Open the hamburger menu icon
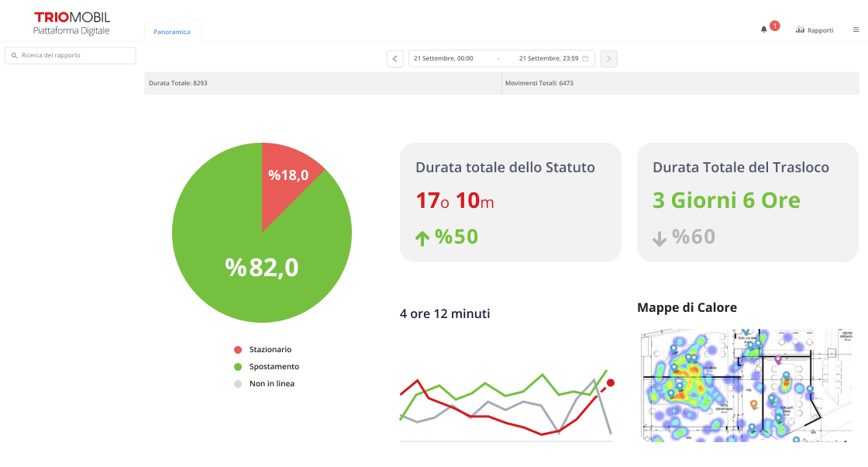868x467 pixels. coord(856,30)
